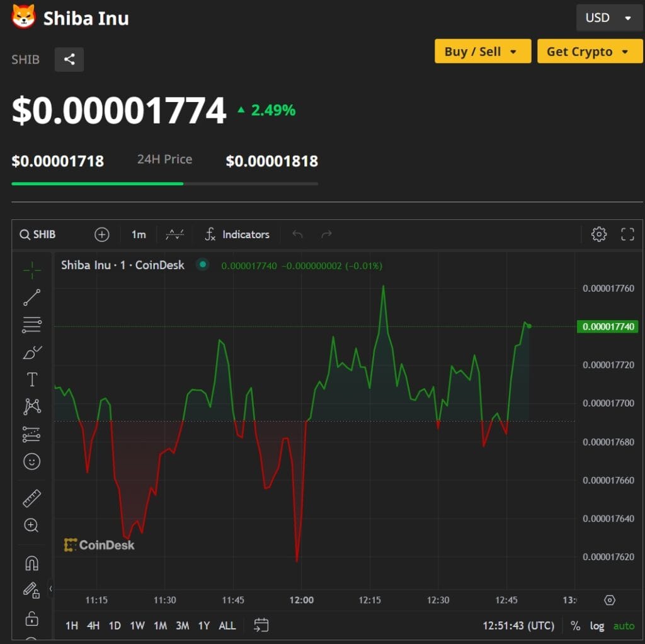The height and width of the screenshot is (644, 645).
Task: Click the 12:00 time axis label
Action: tap(302, 600)
